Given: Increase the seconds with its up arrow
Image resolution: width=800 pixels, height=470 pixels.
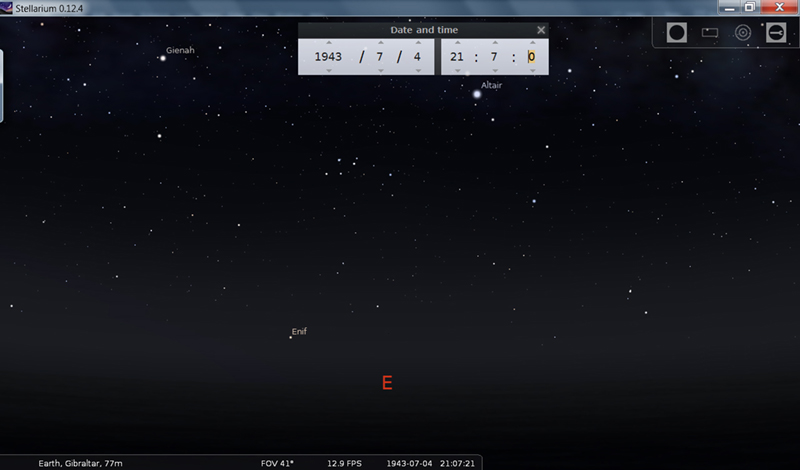Looking at the screenshot, I should point(533,43).
